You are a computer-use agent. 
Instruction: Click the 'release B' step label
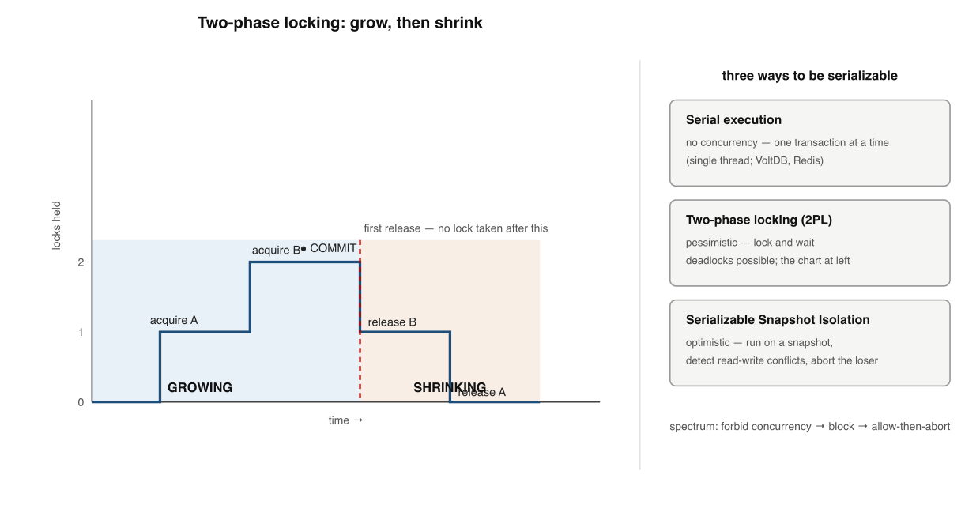pos(392,322)
